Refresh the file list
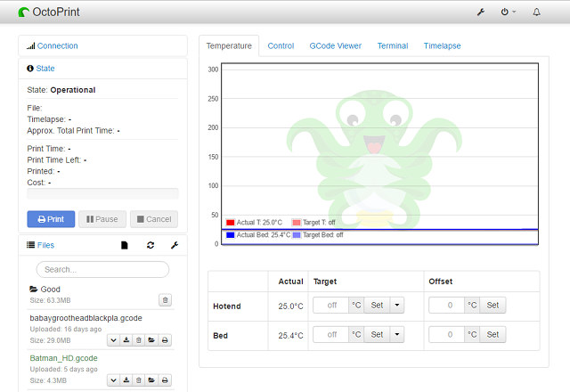570x392 pixels. coord(151,245)
